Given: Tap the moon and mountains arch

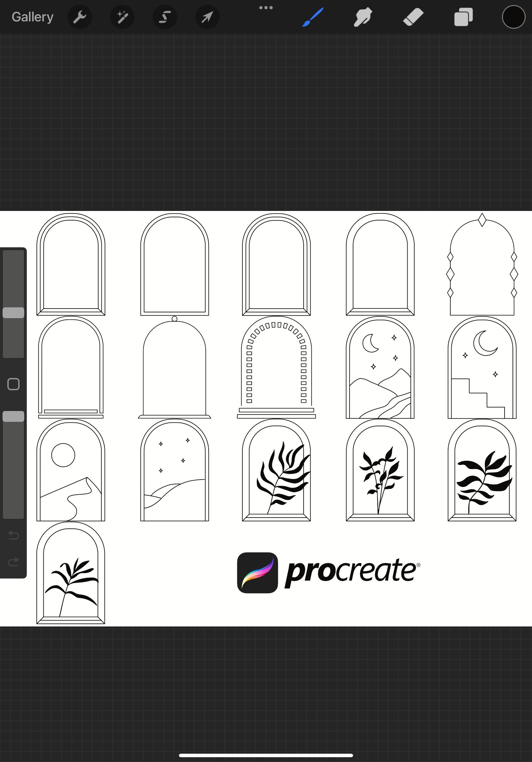Looking at the screenshot, I should (380, 367).
